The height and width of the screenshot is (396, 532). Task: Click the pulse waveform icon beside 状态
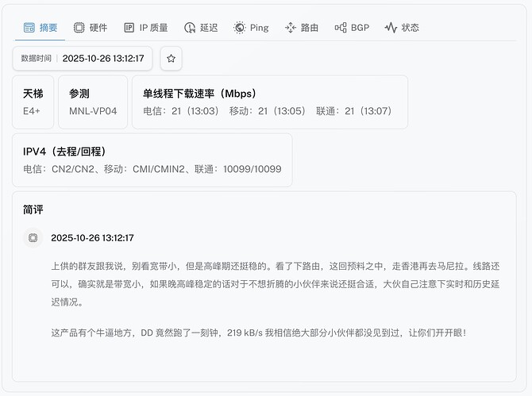pyautogui.click(x=390, y=28)
